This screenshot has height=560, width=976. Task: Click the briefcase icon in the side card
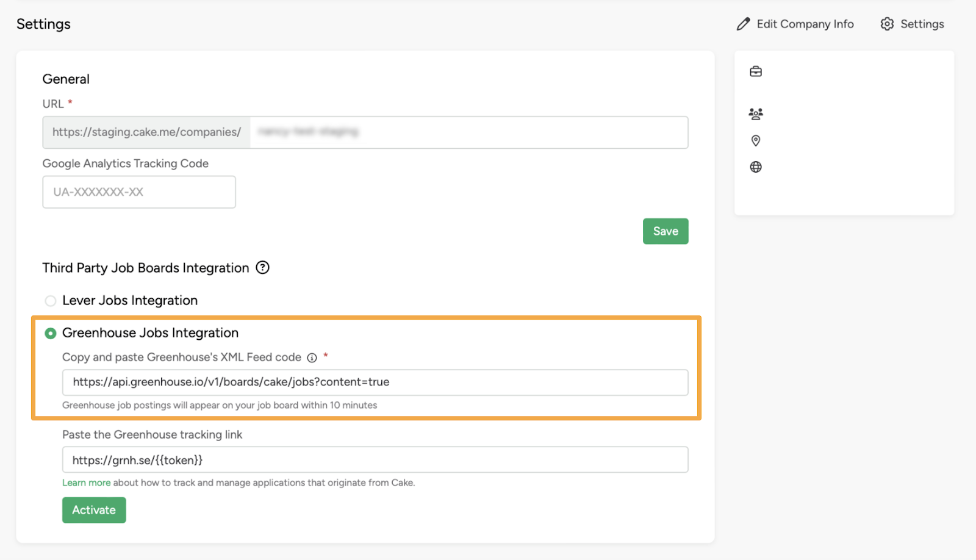(756, 71)
